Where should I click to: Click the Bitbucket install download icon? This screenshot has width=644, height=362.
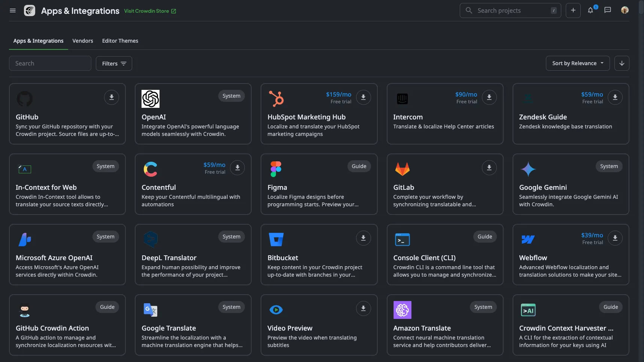(363, 238)
